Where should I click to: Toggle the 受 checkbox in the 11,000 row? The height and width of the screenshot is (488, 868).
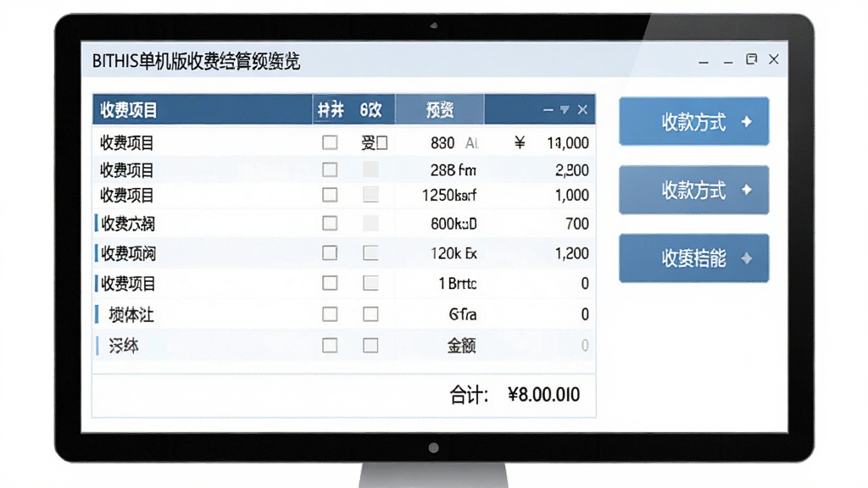(x=381, y=142)
